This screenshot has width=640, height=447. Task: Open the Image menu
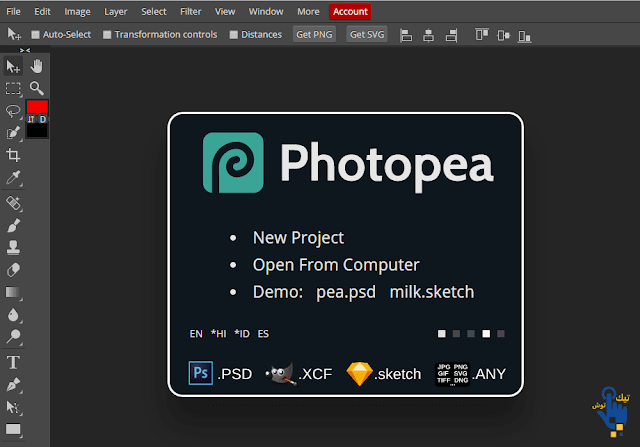point(77,11)
